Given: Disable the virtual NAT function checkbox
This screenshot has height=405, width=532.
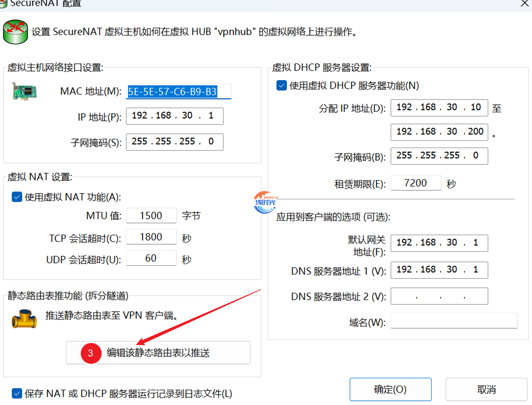Looking at the screenshot, I should coord(17,197).
